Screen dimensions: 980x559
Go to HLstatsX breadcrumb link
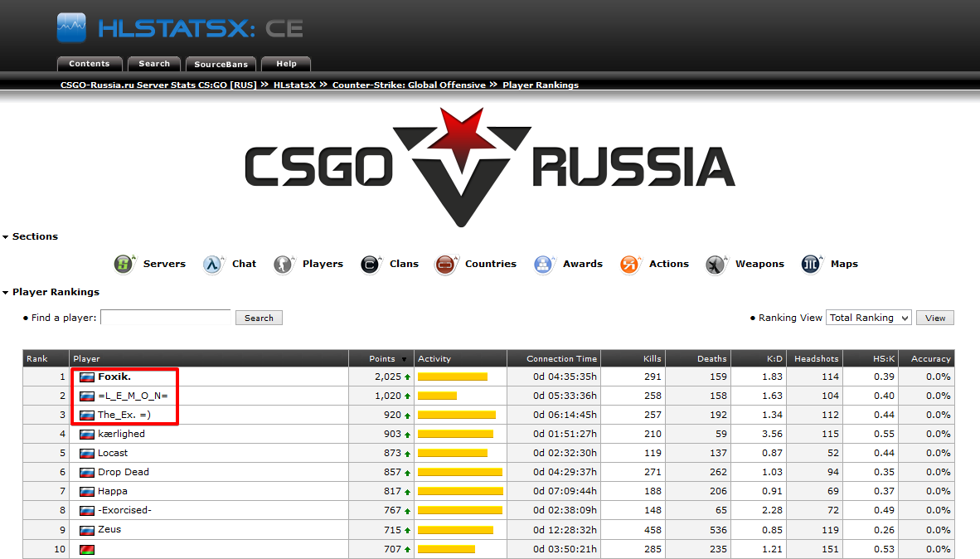tap(294, 85)
